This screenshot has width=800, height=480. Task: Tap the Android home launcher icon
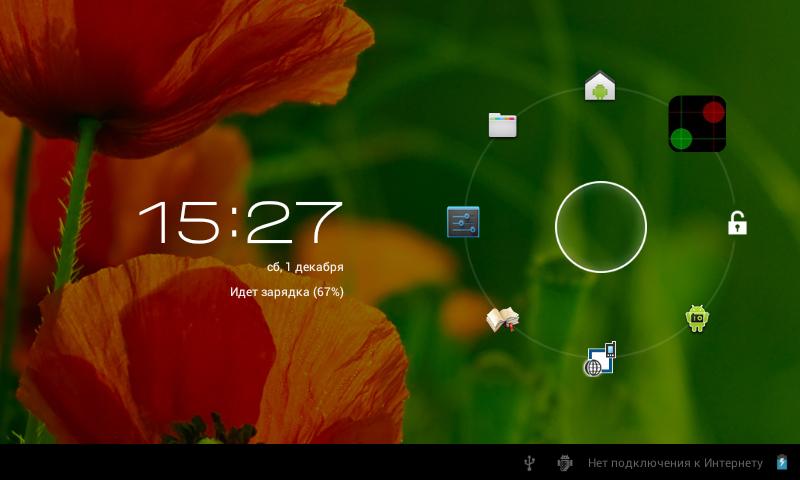[600, 86]
